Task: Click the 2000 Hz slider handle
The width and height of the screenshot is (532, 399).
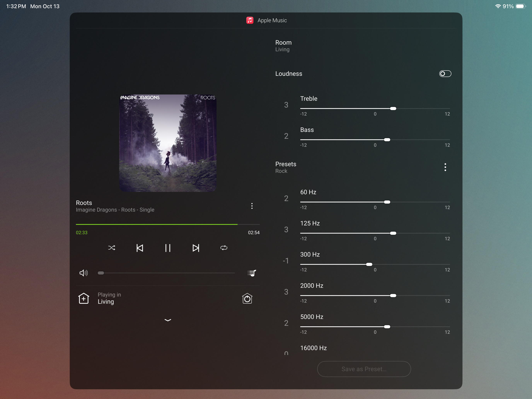Action: (393, 296)
